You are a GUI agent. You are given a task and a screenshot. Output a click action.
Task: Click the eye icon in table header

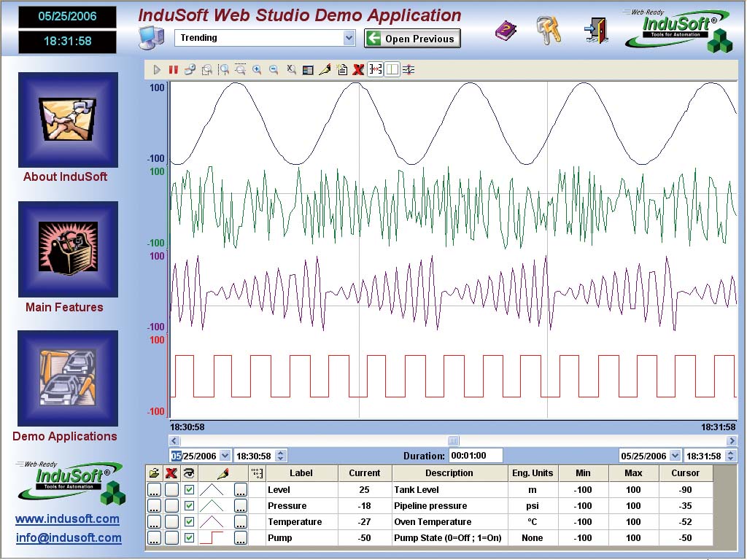(x=189, y=472)
